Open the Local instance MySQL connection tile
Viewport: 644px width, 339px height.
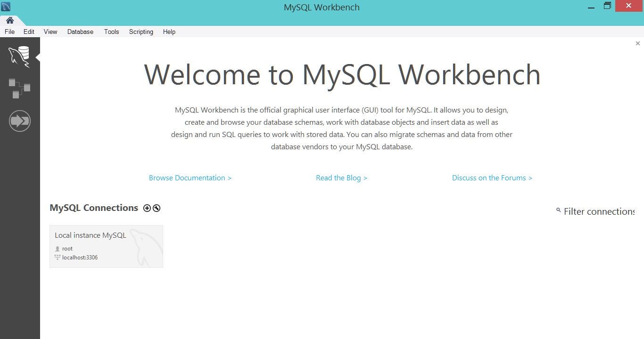tap(106, 246)
